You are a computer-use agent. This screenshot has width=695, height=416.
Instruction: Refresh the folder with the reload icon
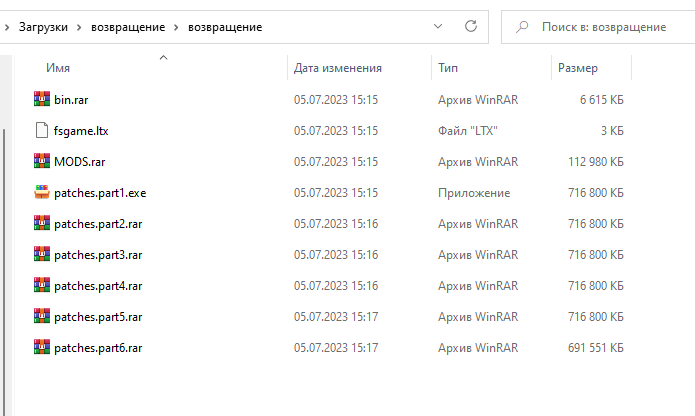pos(471,27)
